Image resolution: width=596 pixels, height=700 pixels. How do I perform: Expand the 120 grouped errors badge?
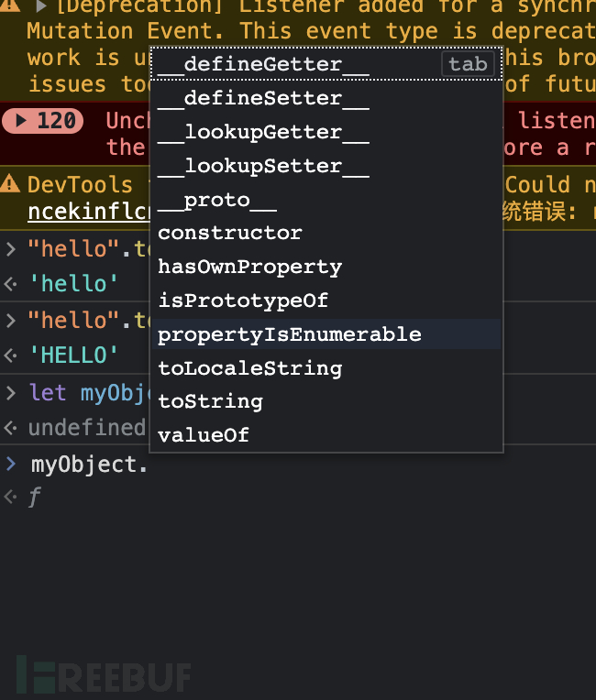pyautogui.click(x=42, y=121)
